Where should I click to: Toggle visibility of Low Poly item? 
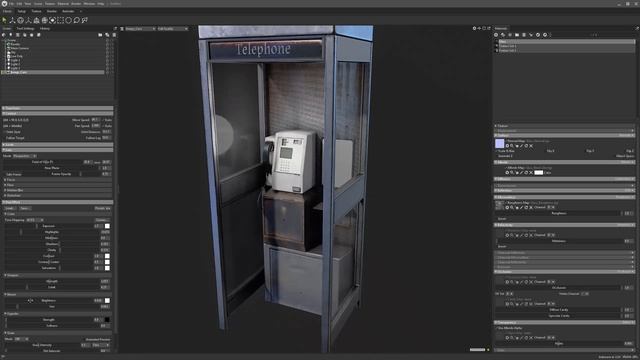[x=107, y=56]
